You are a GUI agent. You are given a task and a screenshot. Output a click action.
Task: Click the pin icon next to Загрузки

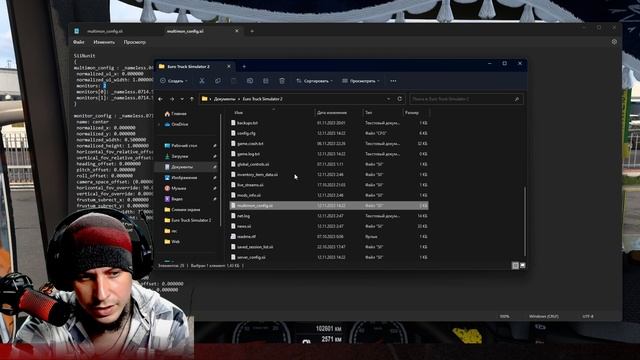point(215,156)
